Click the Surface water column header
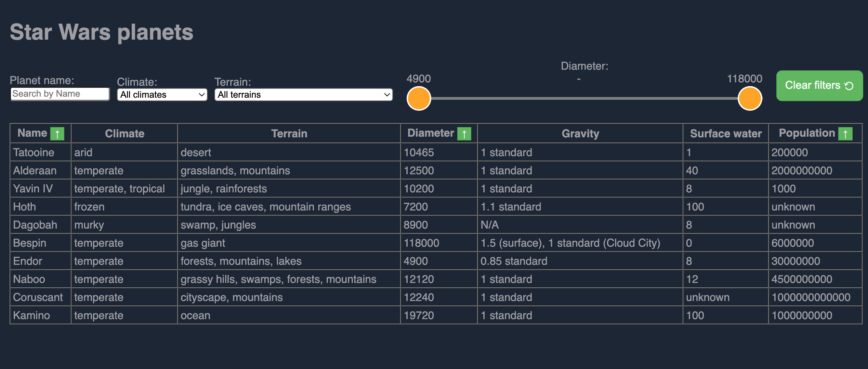Screen dimensions: 868x369 click(x=725, y=134)
